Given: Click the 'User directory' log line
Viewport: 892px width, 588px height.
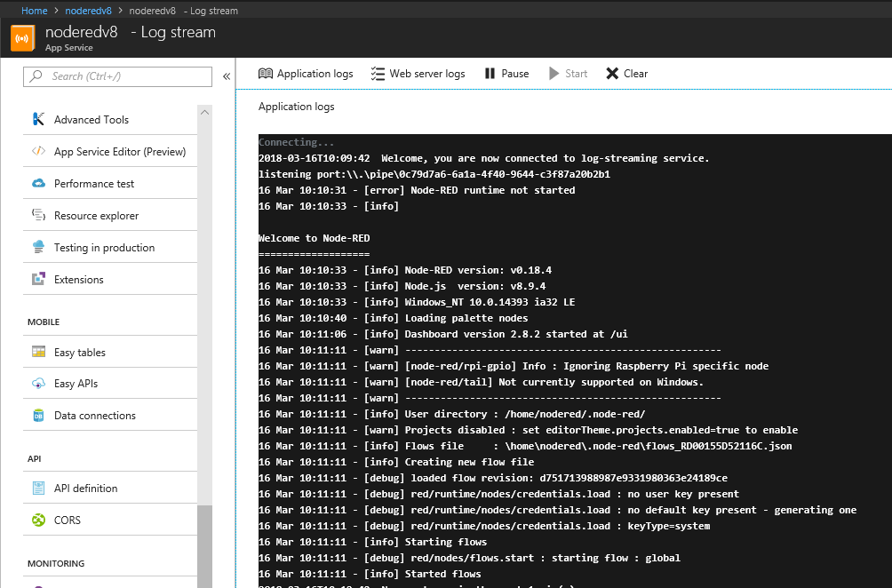Looking at the screenshot, I should pyautogui.click(x=451, y=414).
